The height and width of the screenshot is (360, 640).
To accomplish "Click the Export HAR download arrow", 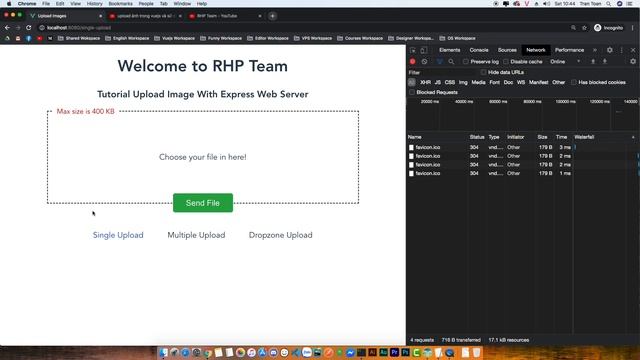I will pyautogui.click(x=605, y=62).
